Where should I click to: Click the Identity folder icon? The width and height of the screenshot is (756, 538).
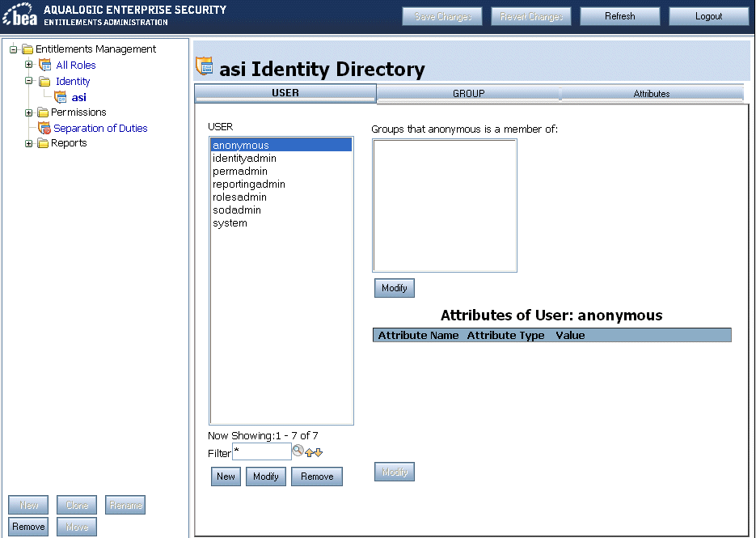44,81
